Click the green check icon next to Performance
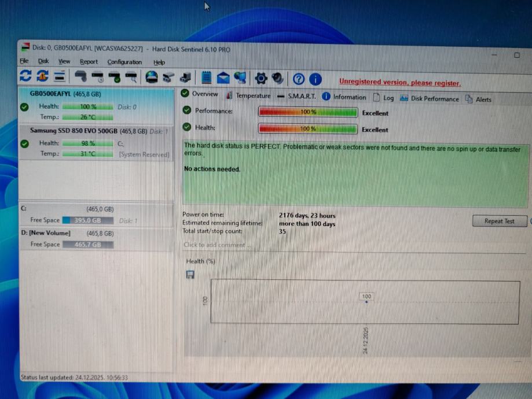The image size is (532, 399). 187,110
